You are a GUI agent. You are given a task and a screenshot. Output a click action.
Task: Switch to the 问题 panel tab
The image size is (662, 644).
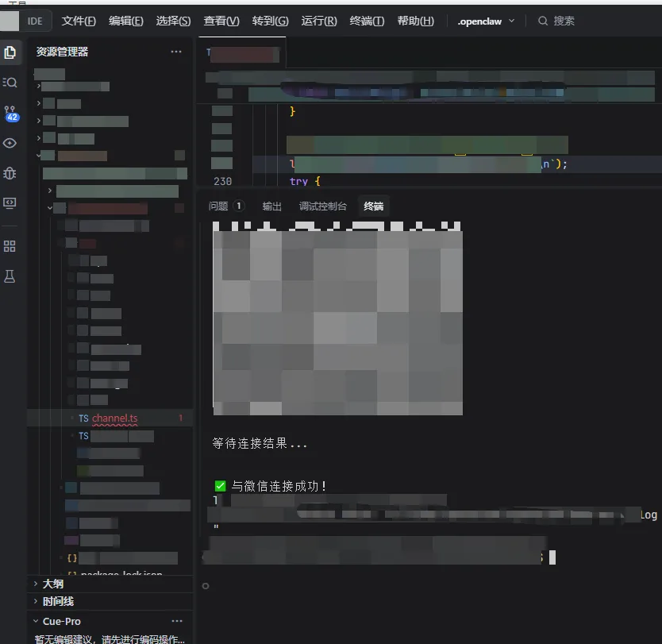tap(226, 206)
